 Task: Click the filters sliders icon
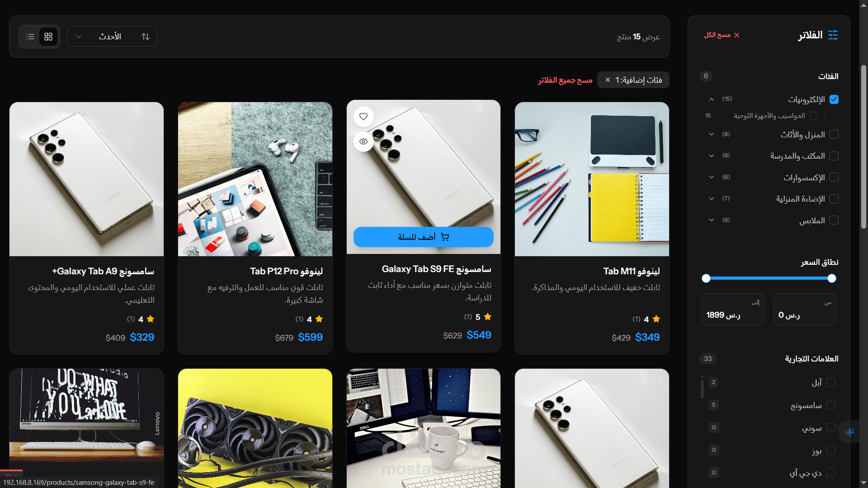coord(833,35)
